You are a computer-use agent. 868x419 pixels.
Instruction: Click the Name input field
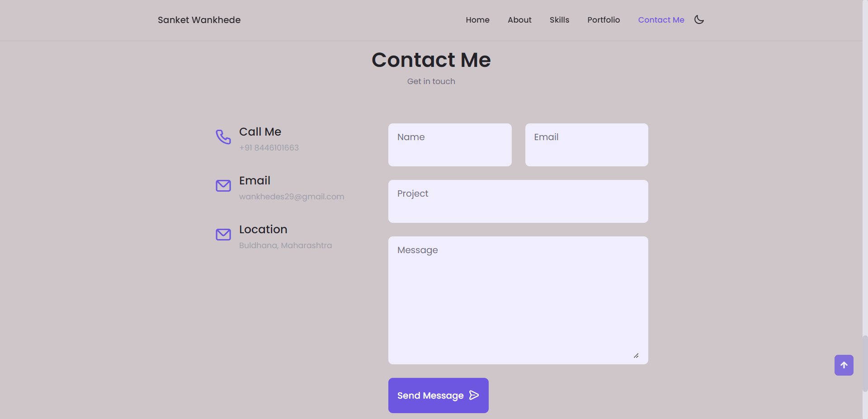click(449, 145)
